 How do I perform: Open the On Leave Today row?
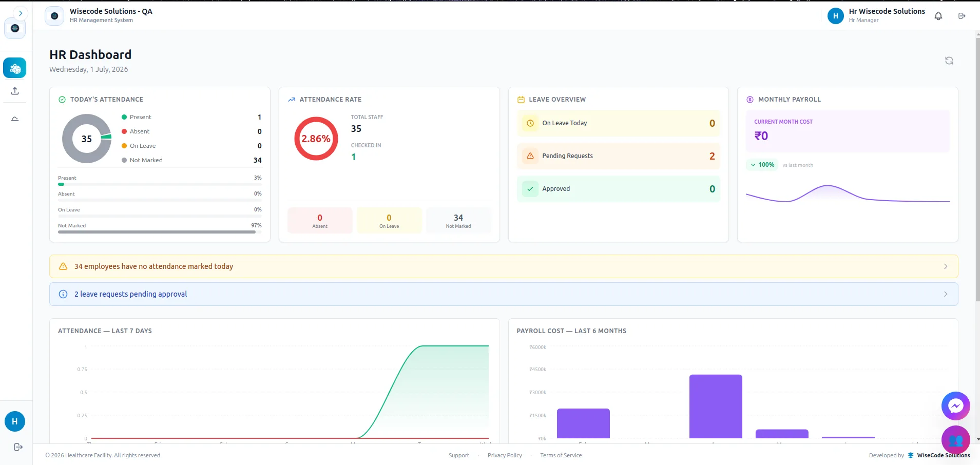pyautogui.click(x=619, y=123)
